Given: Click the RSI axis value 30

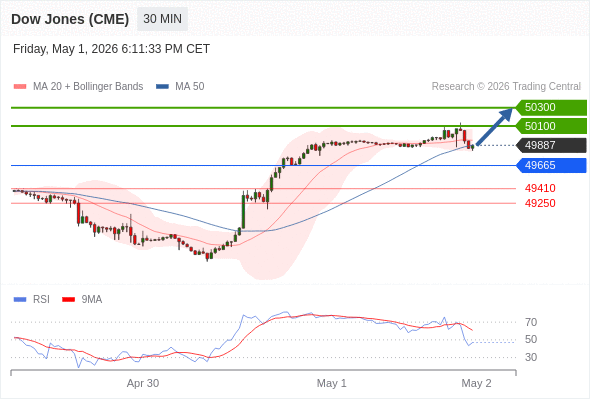Looking at the screenshot, I should pyautogui.click(x=531, y=357).
